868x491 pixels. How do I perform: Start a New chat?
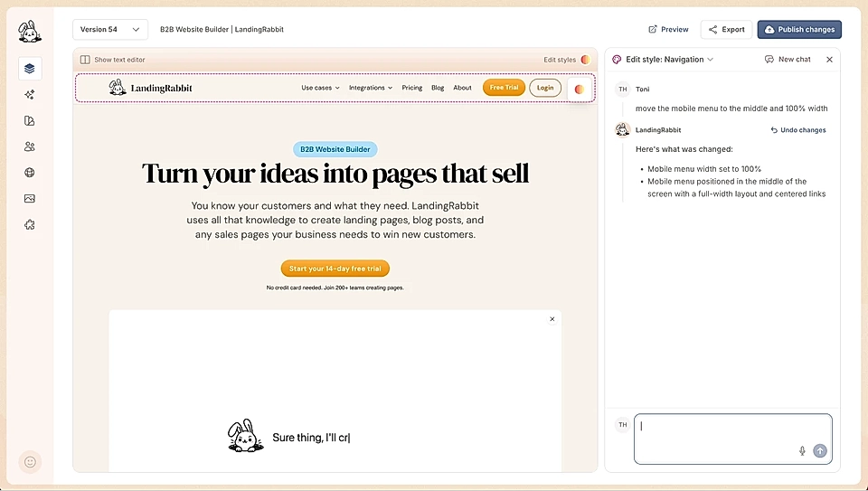click(x=788, y=60)
